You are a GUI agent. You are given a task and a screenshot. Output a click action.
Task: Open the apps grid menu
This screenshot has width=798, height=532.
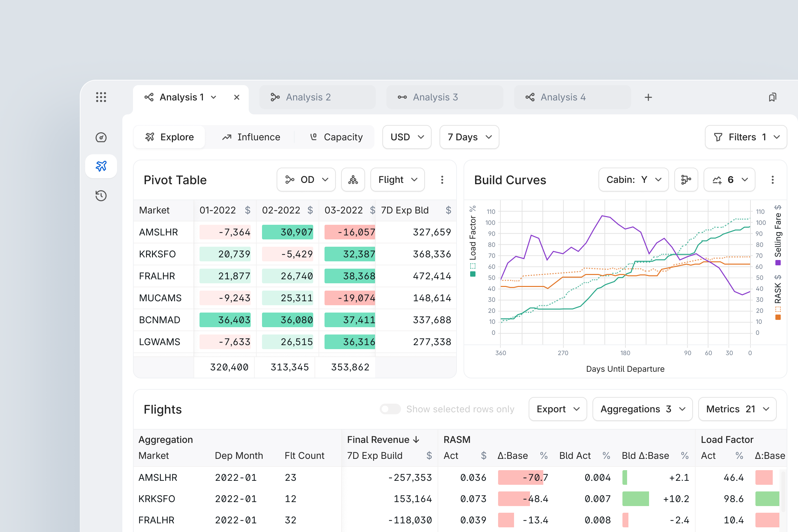click(101, 97)
